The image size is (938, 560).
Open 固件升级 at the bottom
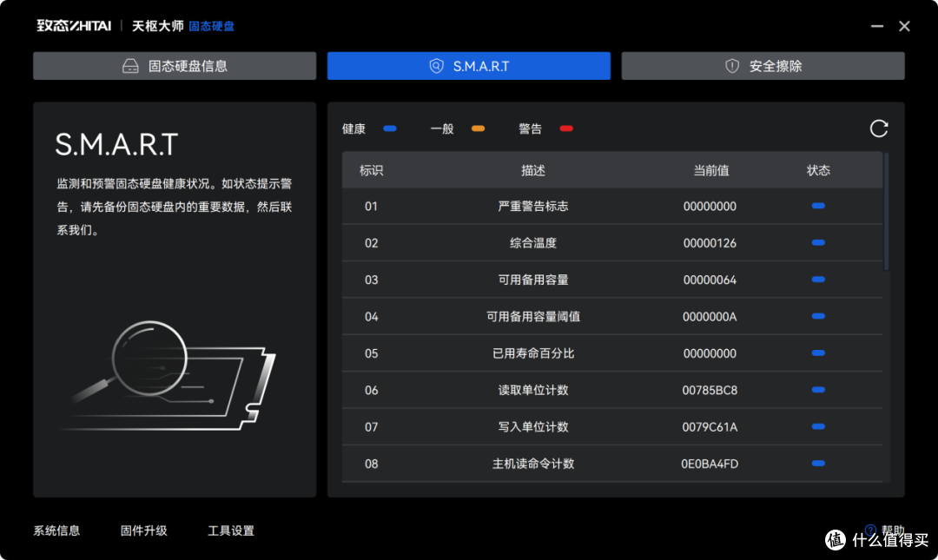tap(143, 530)
